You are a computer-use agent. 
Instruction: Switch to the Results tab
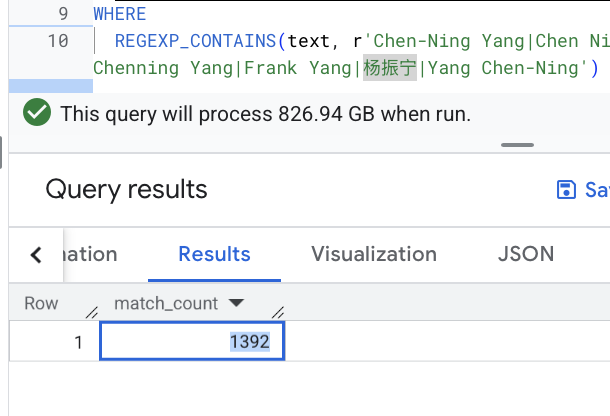pyautogui.click(x=214, y=254)
